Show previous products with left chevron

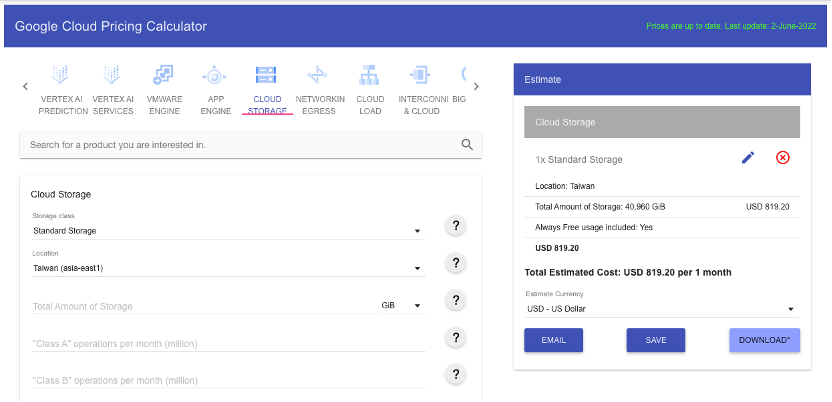point(25,86)
